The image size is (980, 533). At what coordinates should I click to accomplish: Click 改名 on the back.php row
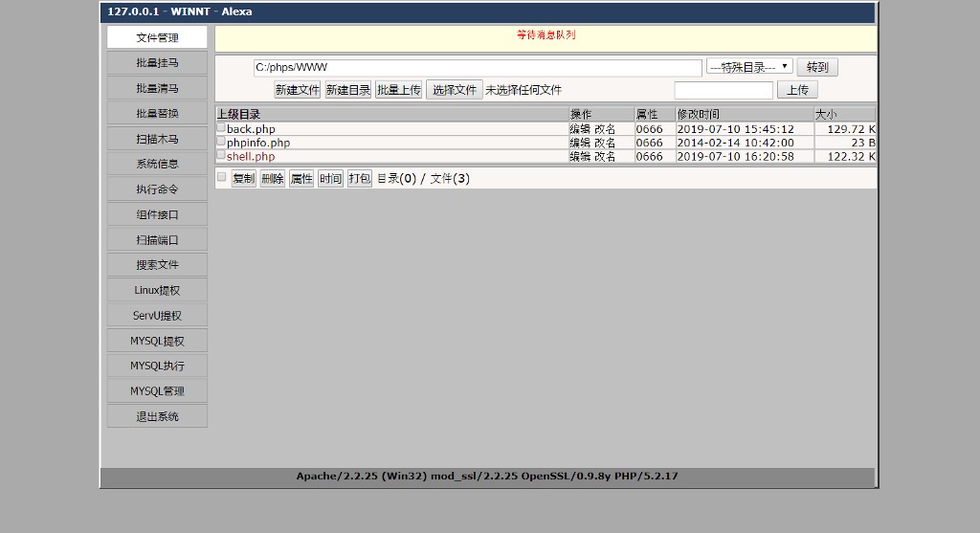pos(605,129)
